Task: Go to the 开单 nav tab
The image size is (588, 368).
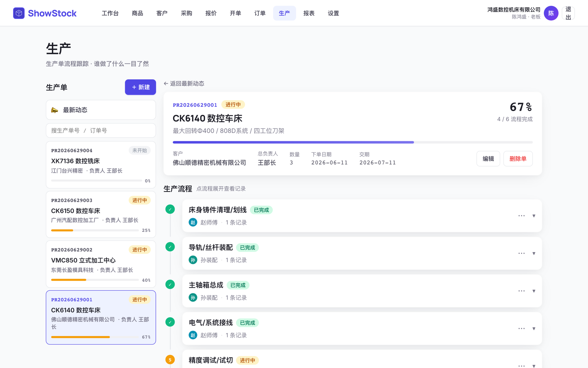Action: click(x=236, y=13)
